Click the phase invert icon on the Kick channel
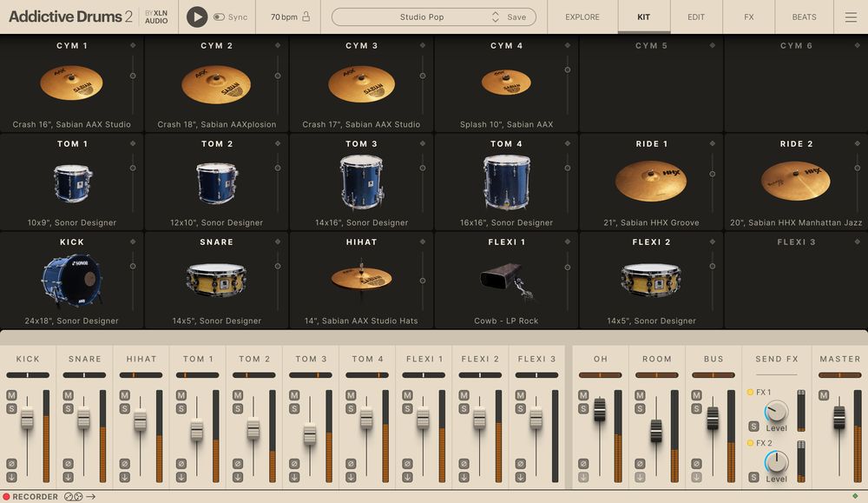868x503 pixels. click(x=12, y=464)
